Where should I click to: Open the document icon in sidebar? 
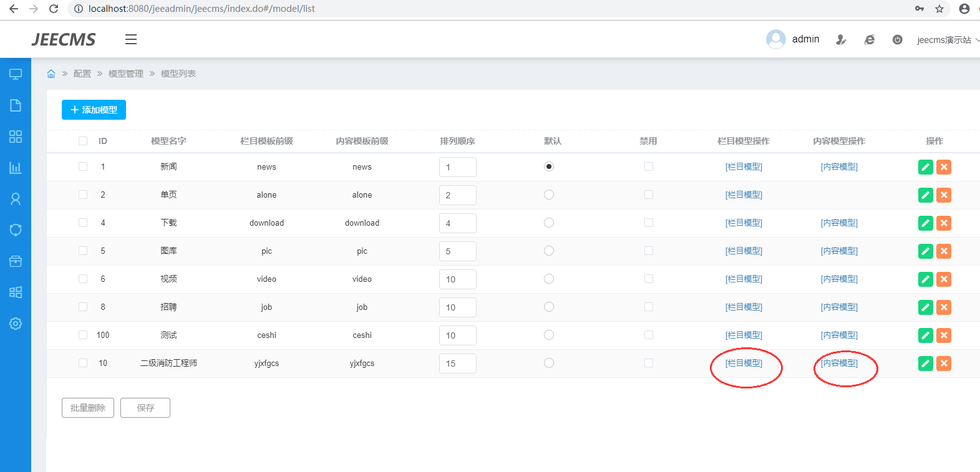pyautogui.click(x=16, y=105)
